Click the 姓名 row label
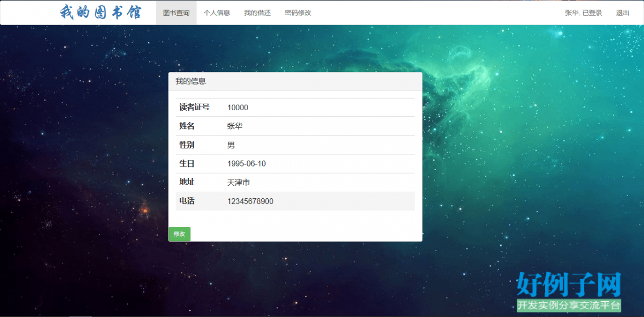Screen dimensions: 644x317 [187, 126]
